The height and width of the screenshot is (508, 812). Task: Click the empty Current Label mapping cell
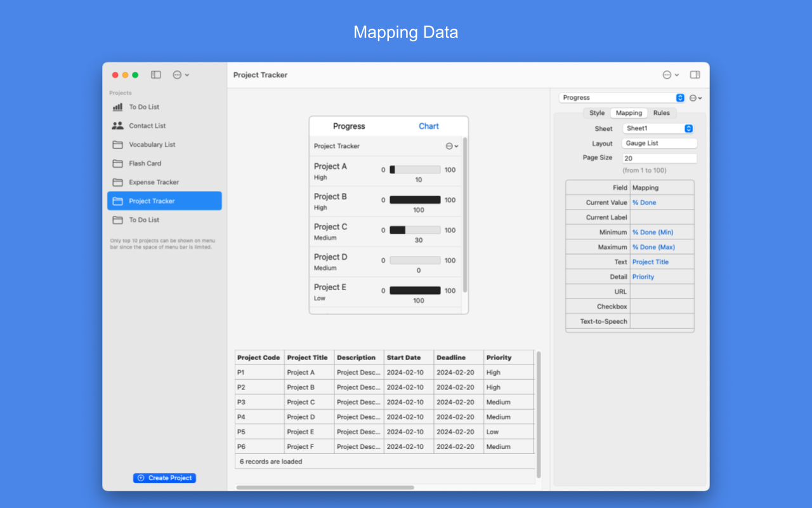662,217
